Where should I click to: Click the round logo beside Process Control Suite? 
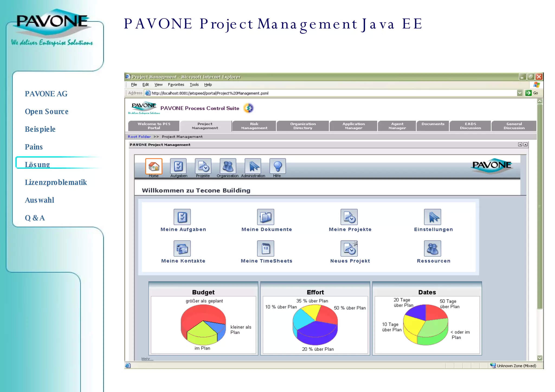click(x=249, y=108)
